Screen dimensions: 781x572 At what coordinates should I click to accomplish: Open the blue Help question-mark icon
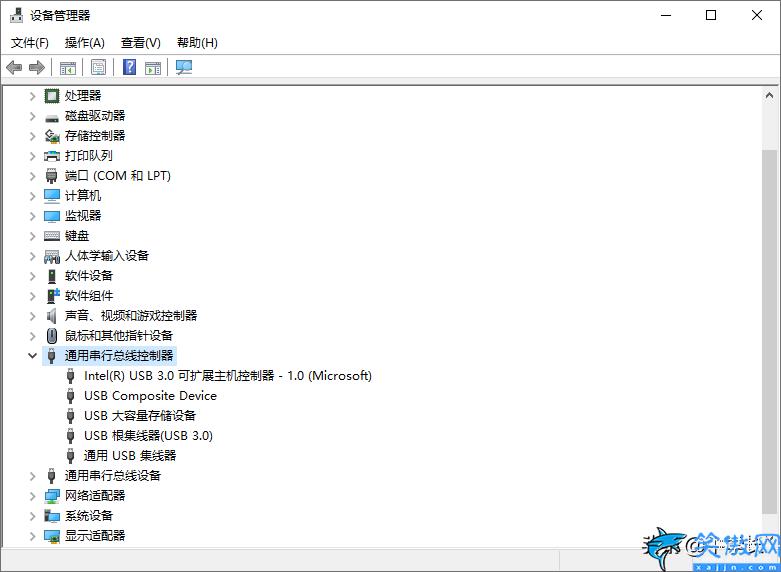(130, 67)
